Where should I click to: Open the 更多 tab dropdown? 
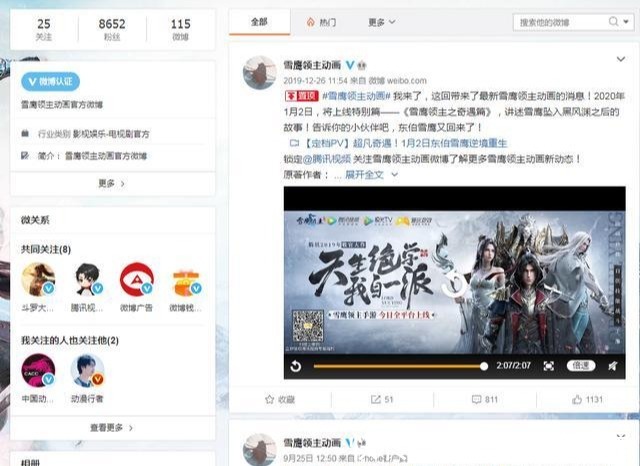pyautogui.click(x=381, y=22)
